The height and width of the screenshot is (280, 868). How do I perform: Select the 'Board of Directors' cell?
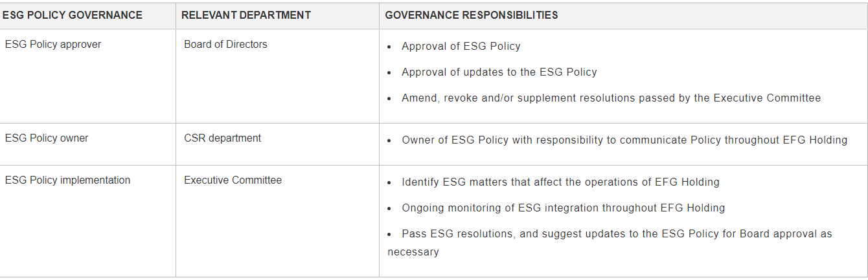pyautogui.click(x=225, y=45)
